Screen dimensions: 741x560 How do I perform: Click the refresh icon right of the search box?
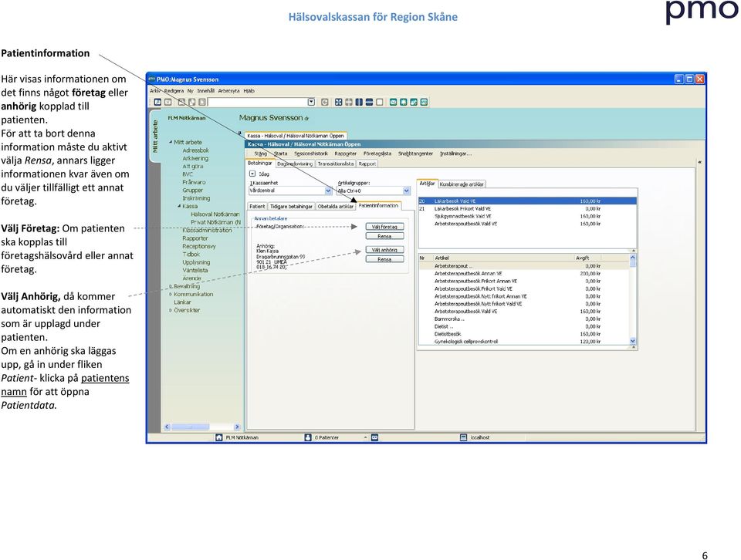[x=325, y=102]
